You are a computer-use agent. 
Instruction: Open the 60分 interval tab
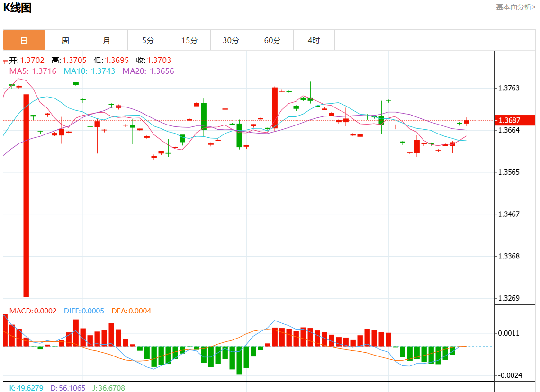point(272,40)
